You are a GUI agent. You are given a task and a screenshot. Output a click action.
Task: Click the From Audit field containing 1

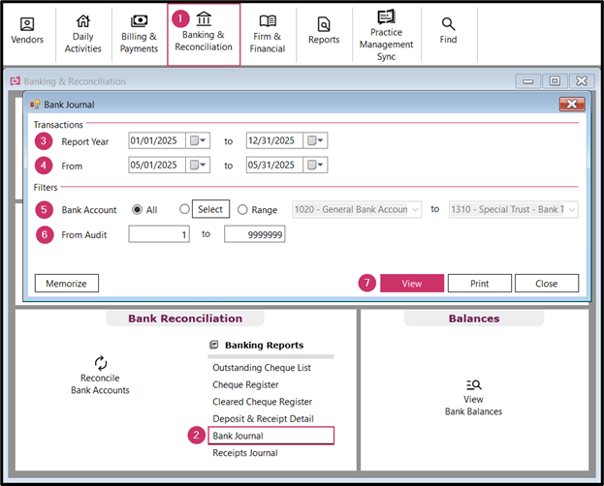point(159,234)
